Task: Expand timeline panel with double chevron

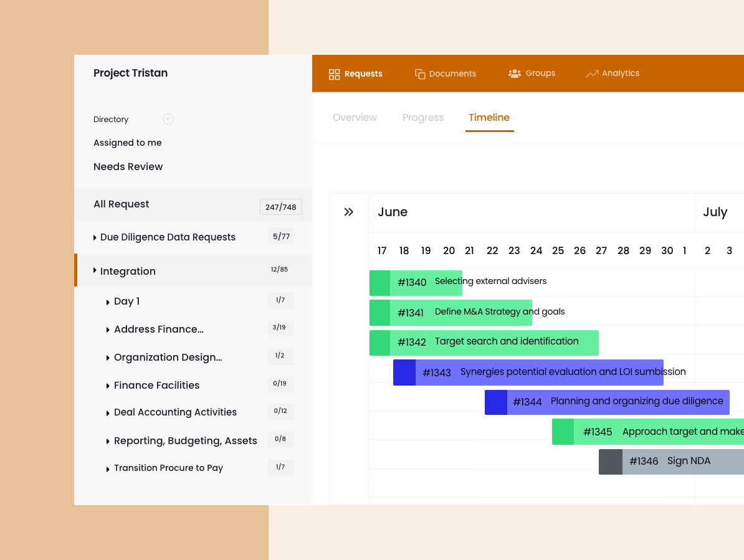Action: point(349,212)
